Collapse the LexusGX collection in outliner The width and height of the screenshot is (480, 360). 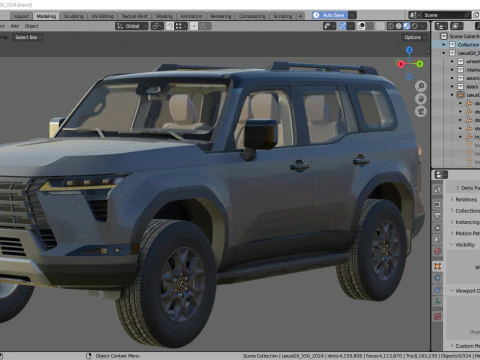click(444, 53)
